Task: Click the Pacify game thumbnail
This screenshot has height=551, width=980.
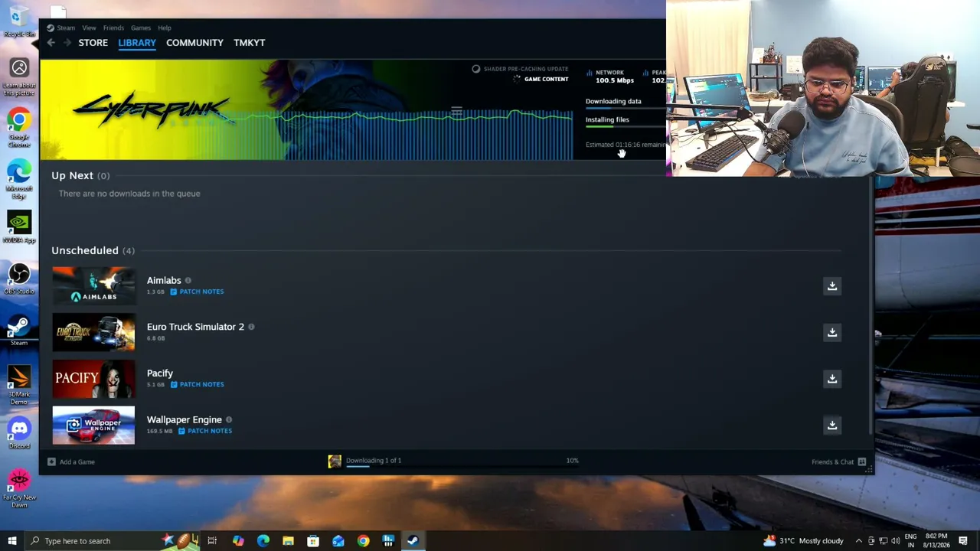Action: tap(93, 379)
